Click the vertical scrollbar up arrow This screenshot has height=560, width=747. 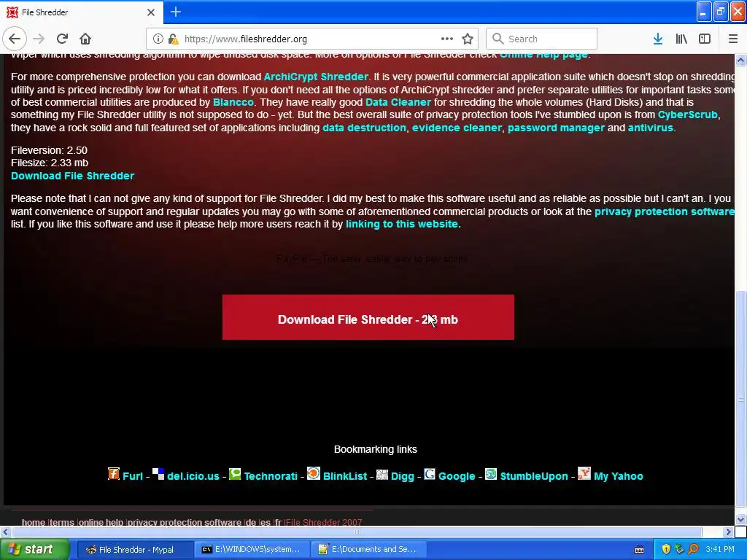tap(741, 60)
